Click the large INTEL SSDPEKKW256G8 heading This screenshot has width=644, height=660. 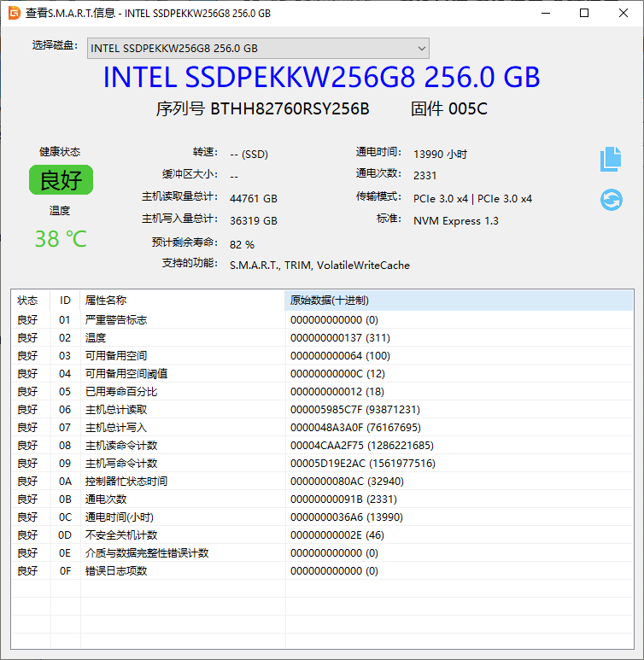tap(321, 77)
